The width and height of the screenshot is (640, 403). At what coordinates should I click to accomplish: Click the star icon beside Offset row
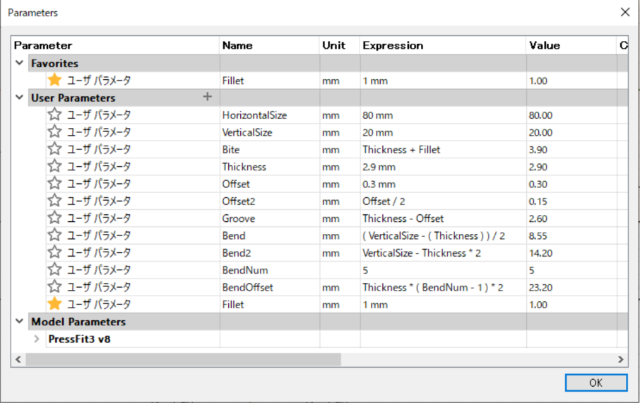(54, 184)
